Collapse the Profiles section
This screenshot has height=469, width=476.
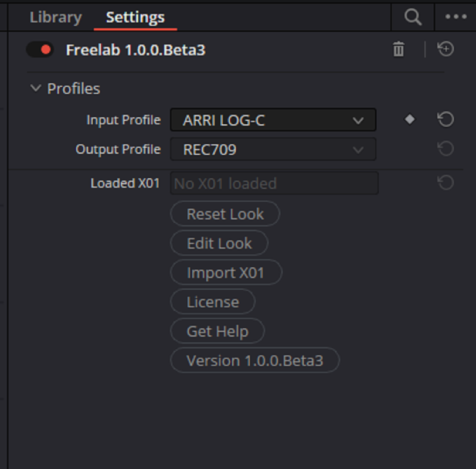[x=36, y=89]
